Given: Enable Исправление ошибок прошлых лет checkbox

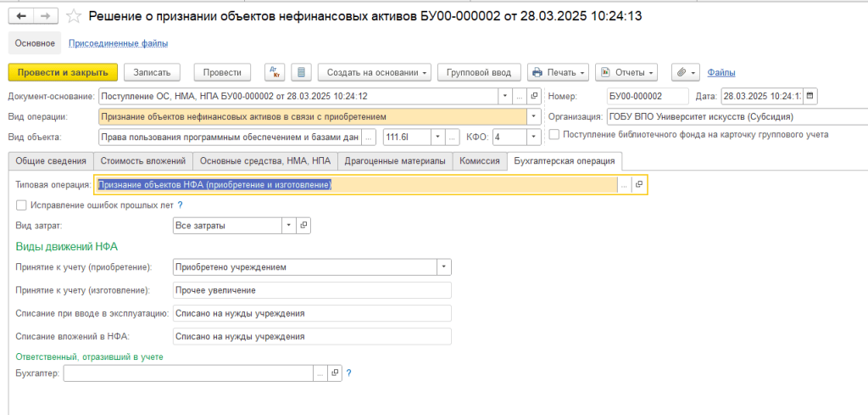Looking at the screenshot, I should (21, 205).
